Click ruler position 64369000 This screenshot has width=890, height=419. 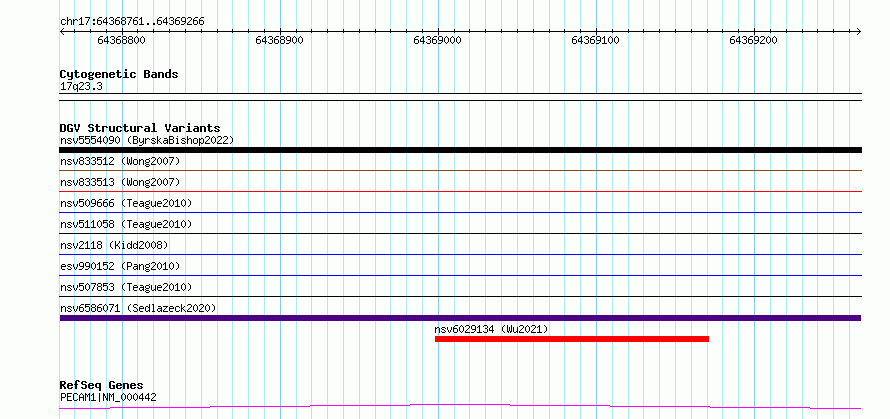coord(438,40)
